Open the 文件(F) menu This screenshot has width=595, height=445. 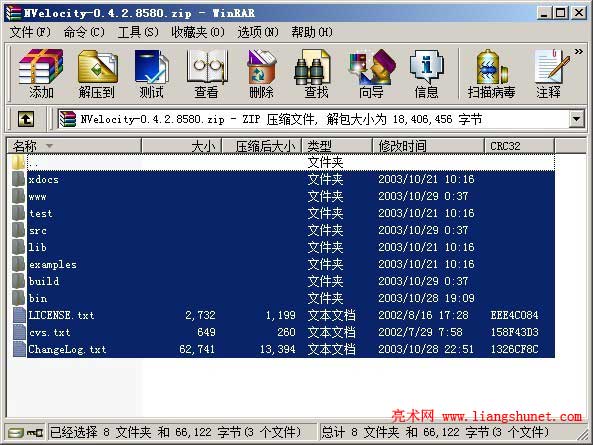pos(30,32)
